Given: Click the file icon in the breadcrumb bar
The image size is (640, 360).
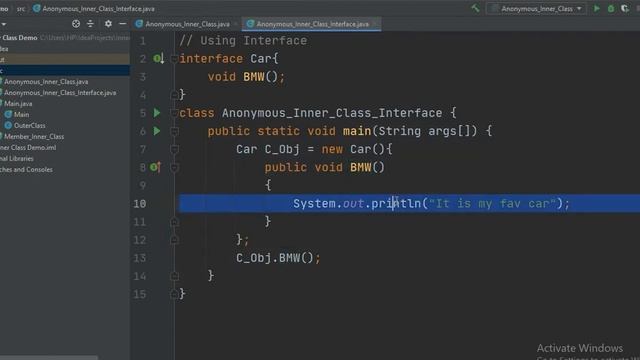Looking at the screenshot, I should [x=36, y=8].
